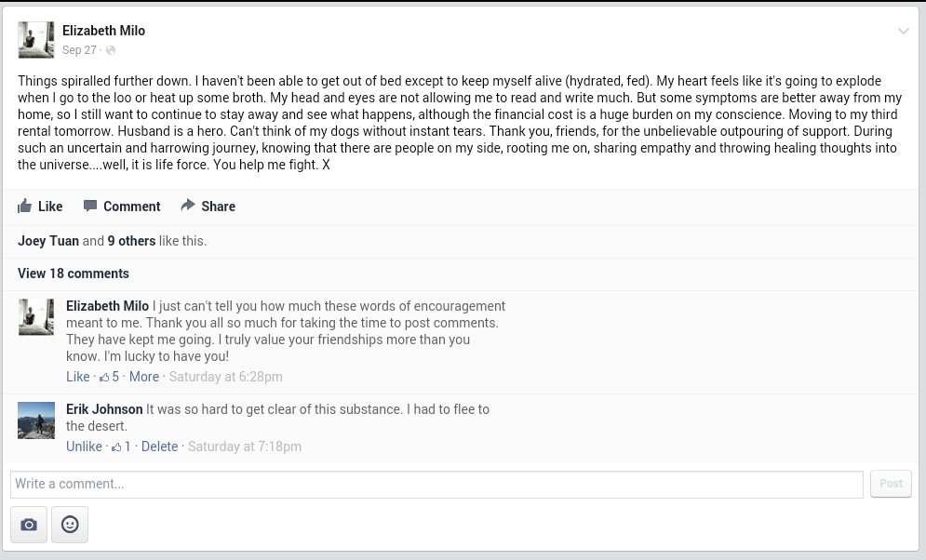Open Joey Tuan's profile link
Image resolution: width=926 pixels, height=560 pixels.
click(x=48, y=241)
